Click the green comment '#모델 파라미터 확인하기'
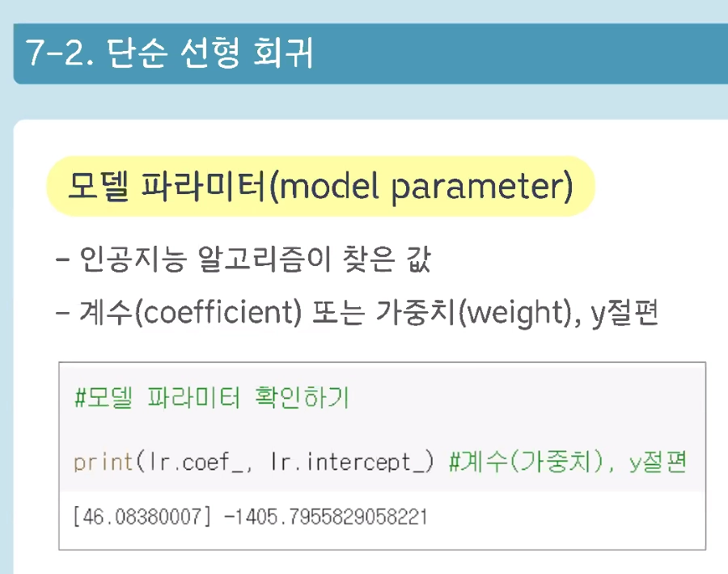Screen dimensions: 728x574 (x=211, y=399)
